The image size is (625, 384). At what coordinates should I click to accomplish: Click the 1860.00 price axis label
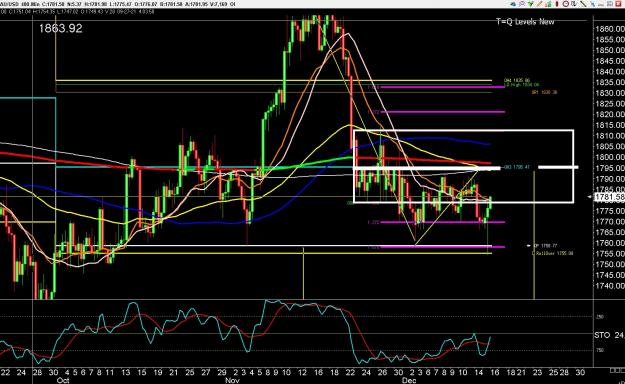(x=609, y=29)
